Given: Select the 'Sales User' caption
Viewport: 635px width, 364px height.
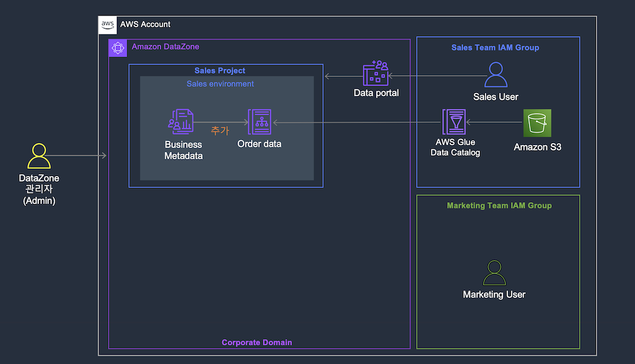Looking at the screenshot, I should coord(495,97).
